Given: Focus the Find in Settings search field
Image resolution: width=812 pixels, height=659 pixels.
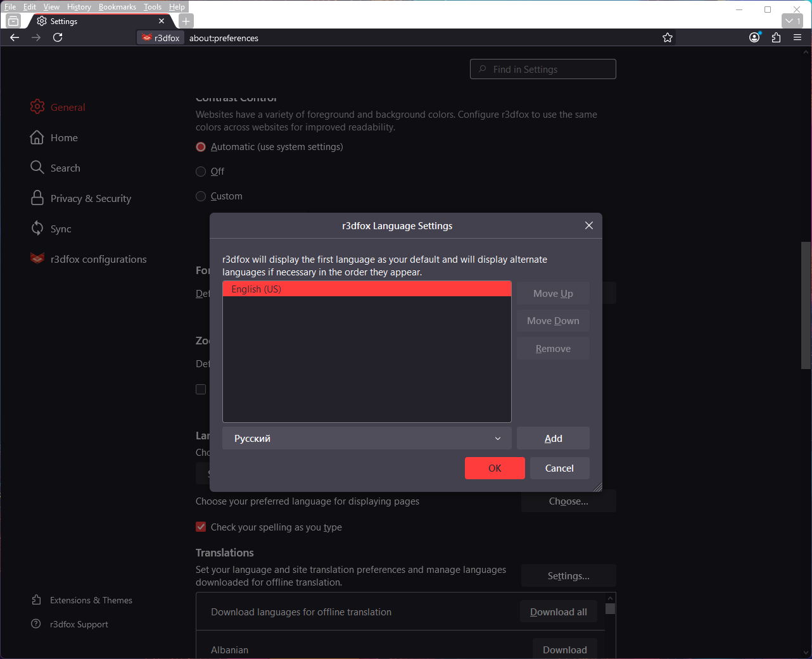Looking at the screenshot, I should pyautogui.click(x=543, y=69).
